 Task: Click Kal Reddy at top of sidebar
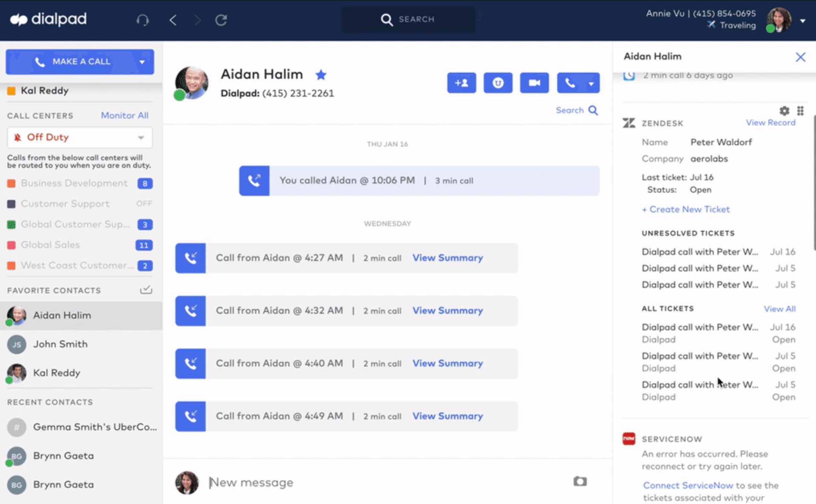[44, 91]
